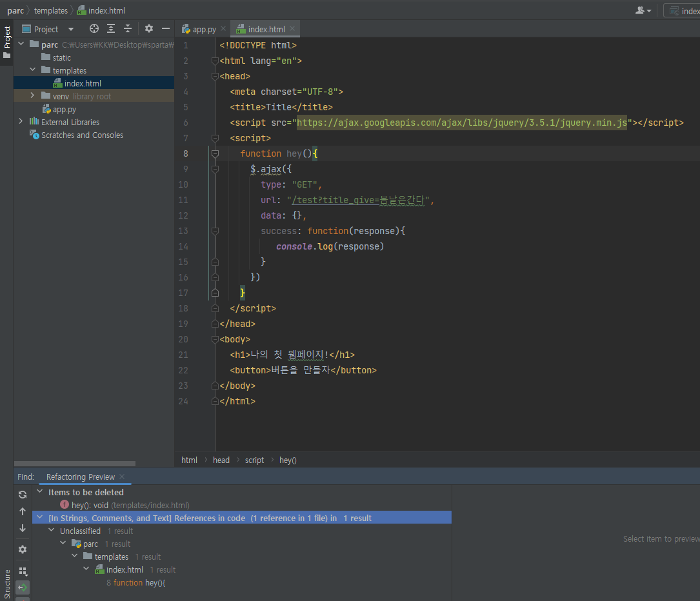Collapse the 'Items to be deleted' group
Viewport: 700px width, 601px height.
point(40,491)
